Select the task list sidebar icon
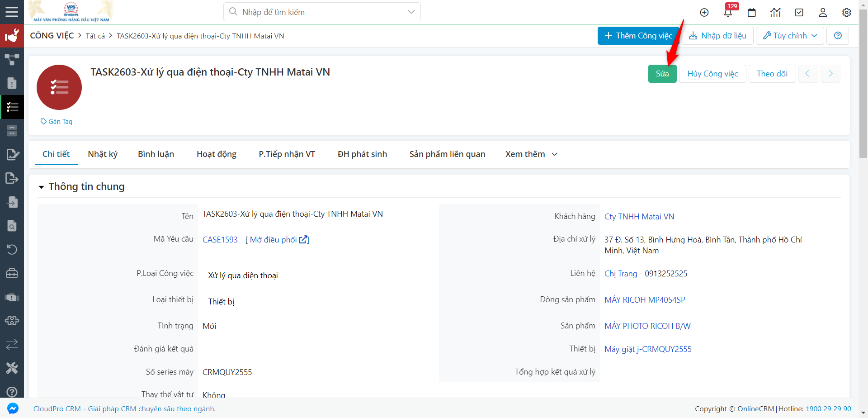The image size is (868, 418). [12, 107]
